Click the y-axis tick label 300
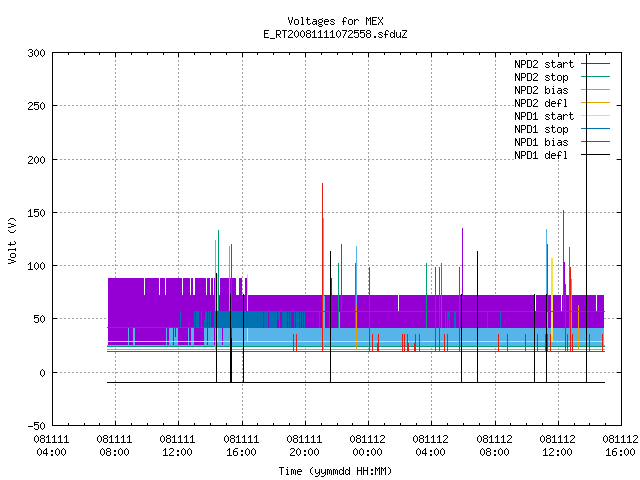This screenshot has width=640, height=480. [36, 53]
